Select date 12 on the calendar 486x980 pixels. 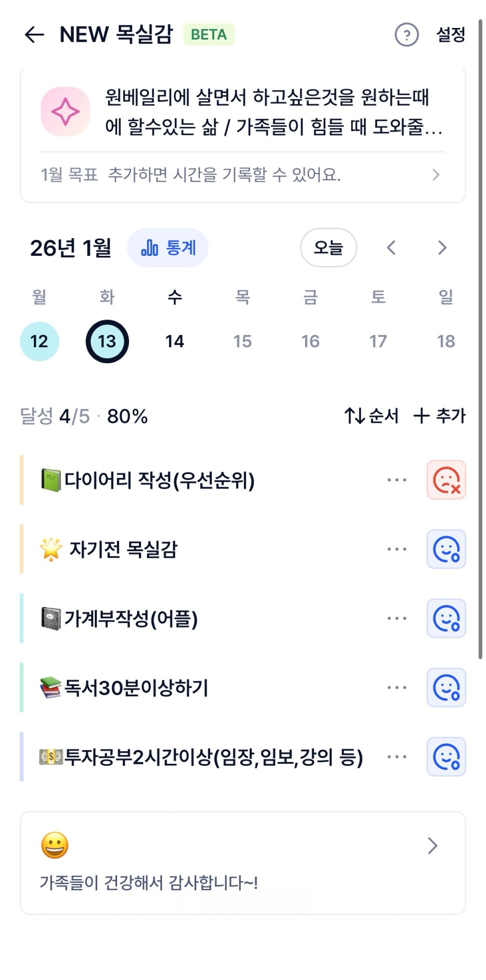[40, 341]
